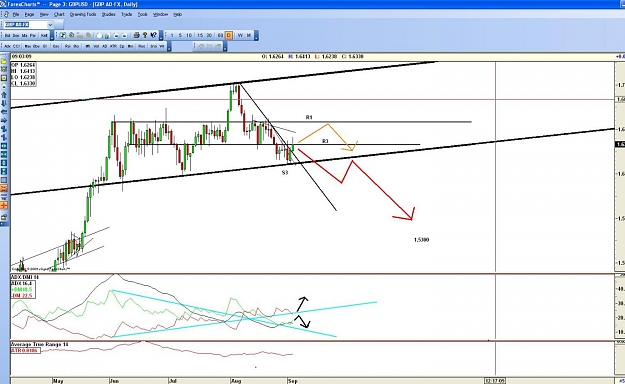
Task: Click the down arrow scroll icon in sidebar
Action: pos(4,103)
